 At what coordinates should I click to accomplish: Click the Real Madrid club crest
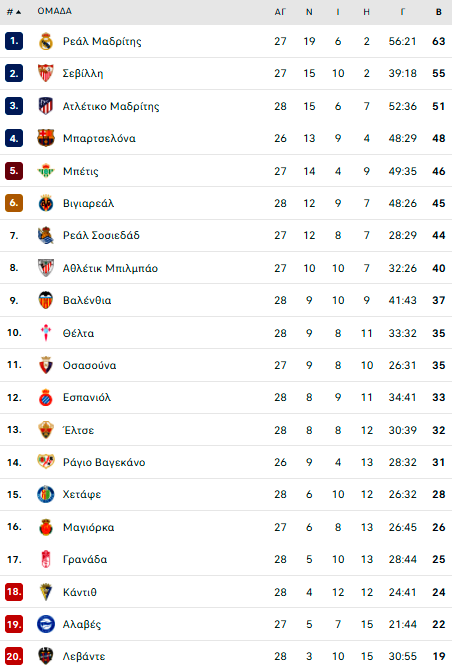coord(46,41)
